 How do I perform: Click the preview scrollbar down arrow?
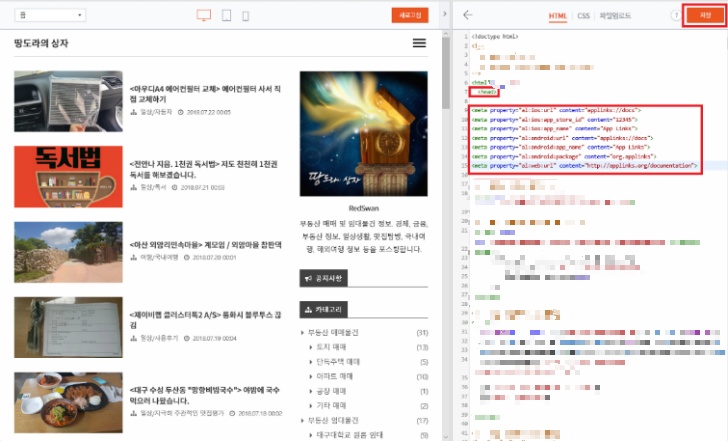coord(446,437)
